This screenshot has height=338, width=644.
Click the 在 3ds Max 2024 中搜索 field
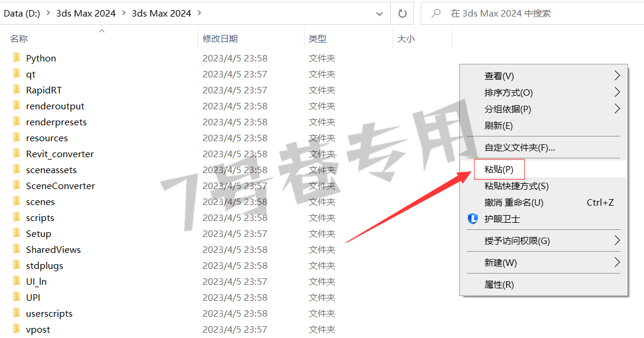pos(532,14)
